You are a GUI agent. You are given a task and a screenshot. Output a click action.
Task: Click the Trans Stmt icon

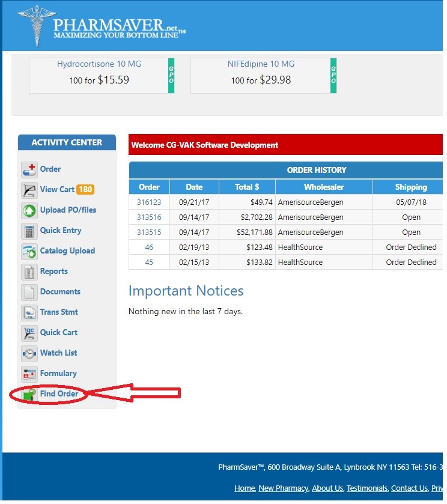pyautogui.click(x=29, y=313)
